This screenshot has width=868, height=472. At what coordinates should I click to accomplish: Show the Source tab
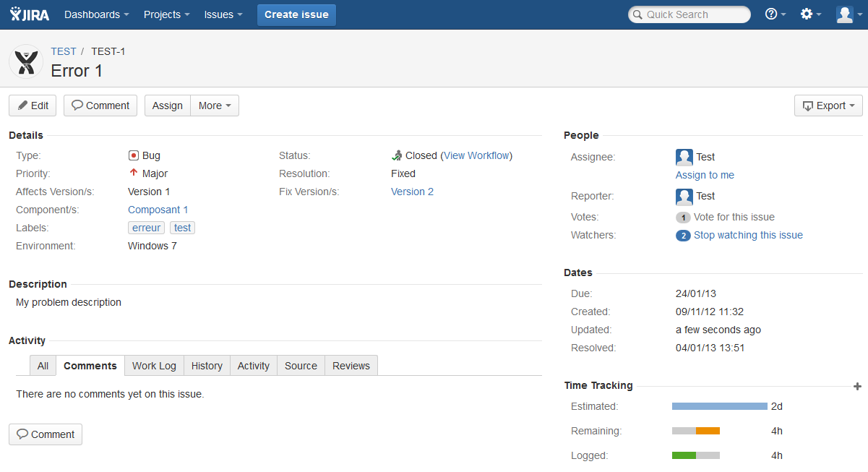(301, 366)
